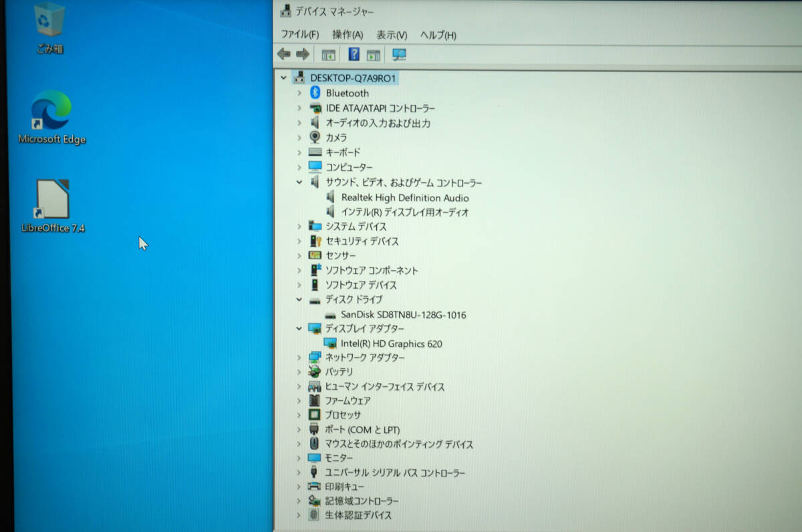Screen dimensions: 802x532
Task: Collapse the ディスク ドライブ node
Action: click(299, 300)
